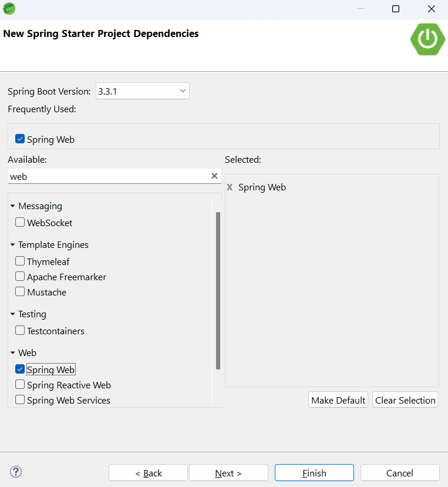
Task: Enable the WebSocket dependency checkbox
Action: click(x=20, y=222)
